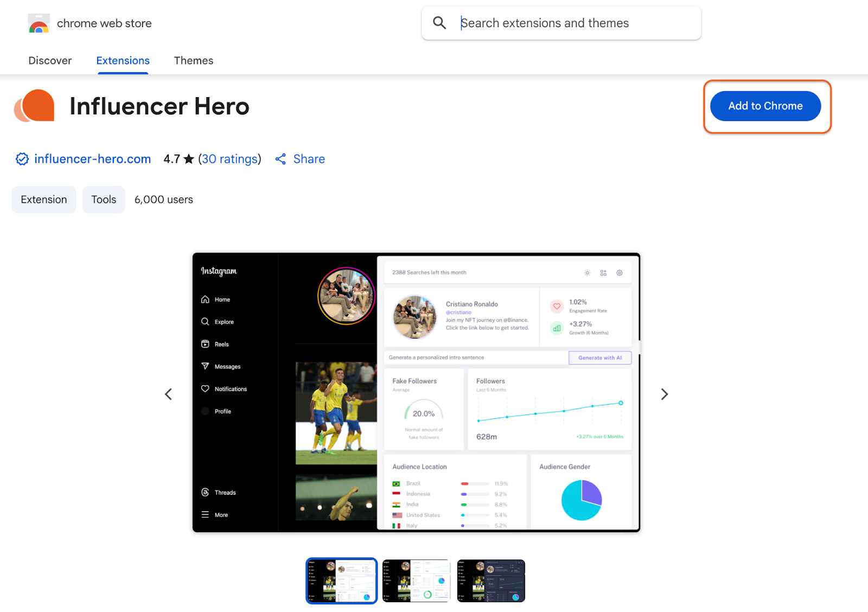The width and height of the screenshot is (868, 612).
Task: Click the Influencer Hero heading
Action: coord(159,106)
